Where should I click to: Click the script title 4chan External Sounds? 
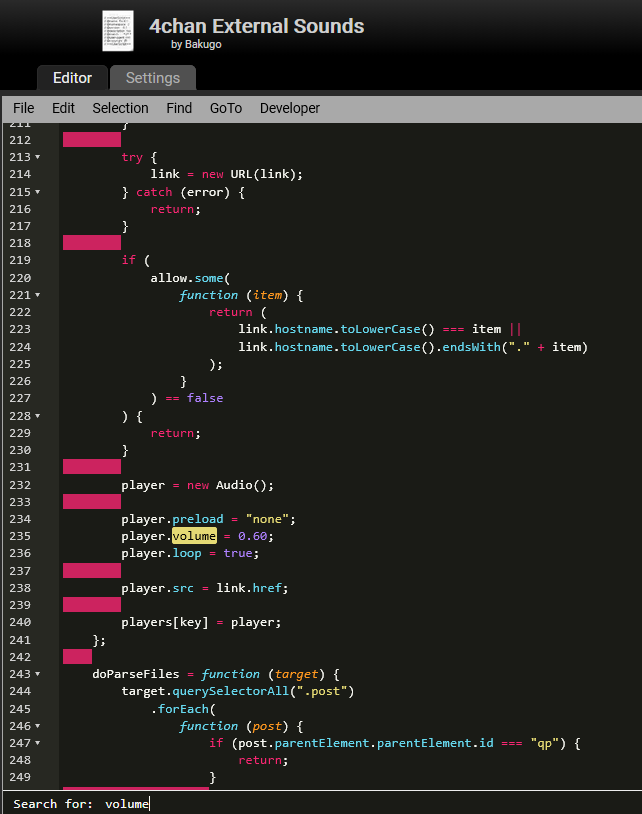pyautogui.click(x=257, y=26)
